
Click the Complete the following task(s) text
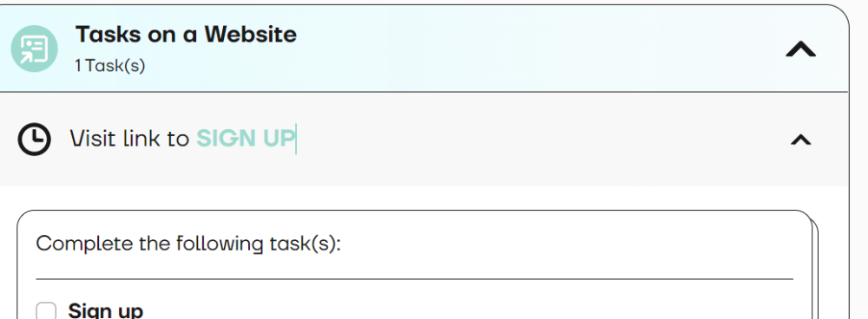tap(188, 244)
